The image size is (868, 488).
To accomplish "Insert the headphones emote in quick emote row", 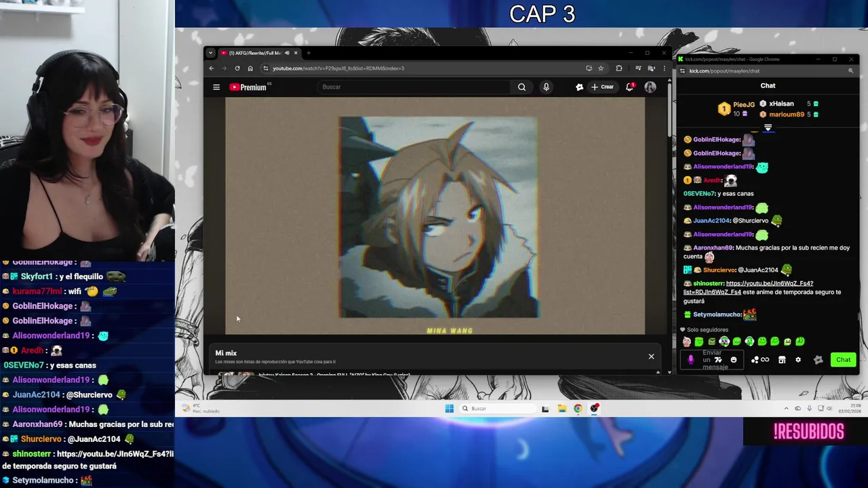I will (x=724, y=342).
